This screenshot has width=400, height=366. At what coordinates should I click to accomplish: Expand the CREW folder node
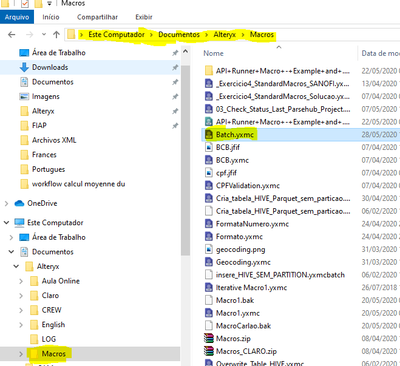(x=21, y=310)
